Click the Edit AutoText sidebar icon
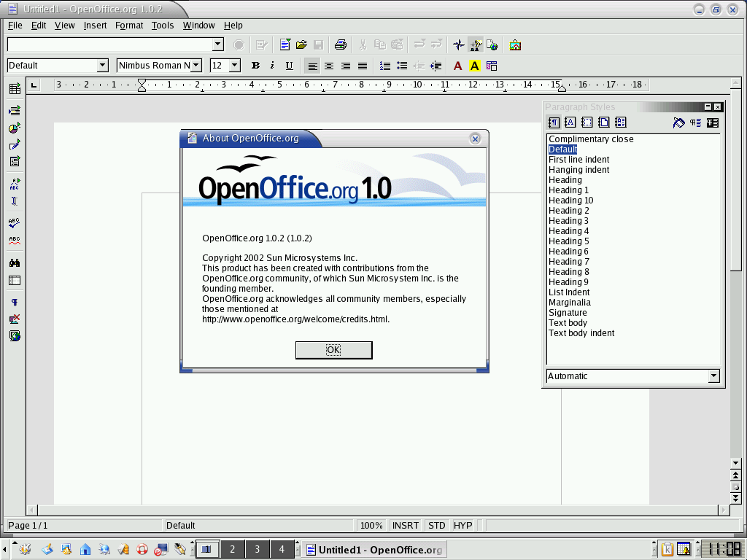 pos(15,183)
